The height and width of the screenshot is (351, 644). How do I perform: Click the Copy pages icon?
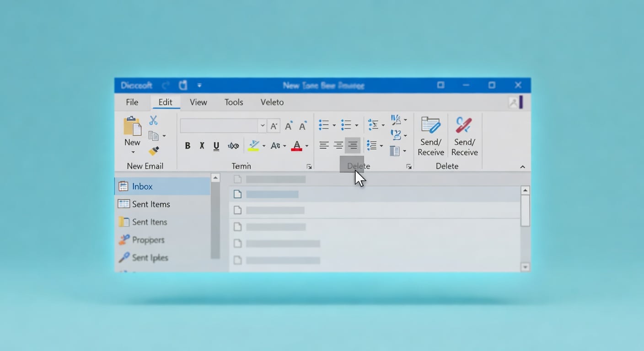[x=153, y=136]
